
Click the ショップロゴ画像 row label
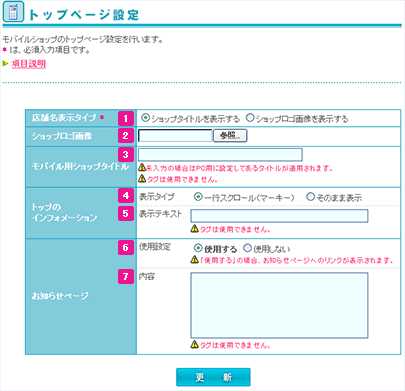(62, 136)
